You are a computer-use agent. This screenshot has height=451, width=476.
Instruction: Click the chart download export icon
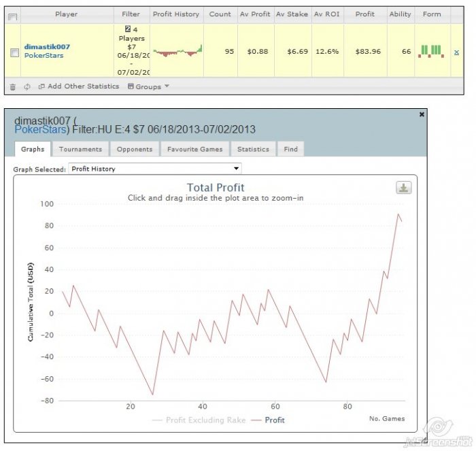(404, 188)
